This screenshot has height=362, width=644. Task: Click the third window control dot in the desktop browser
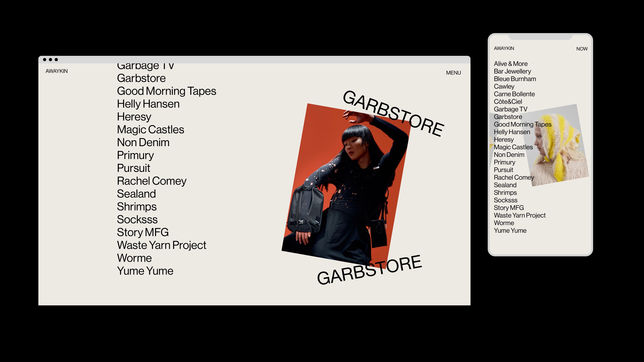(x=56, y=59)
